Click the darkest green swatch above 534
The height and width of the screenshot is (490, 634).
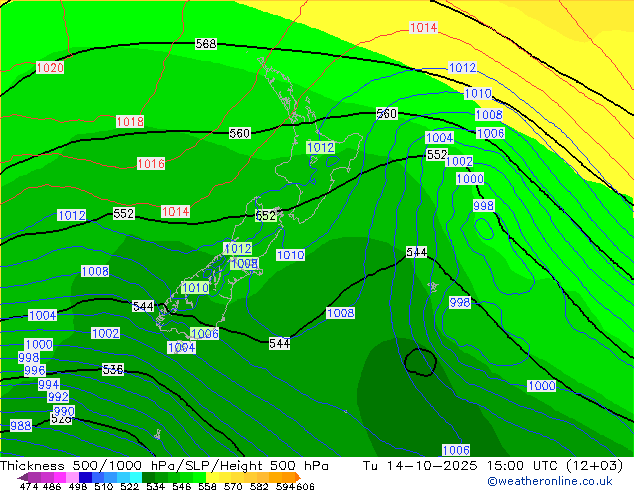[x=148, y=477]
